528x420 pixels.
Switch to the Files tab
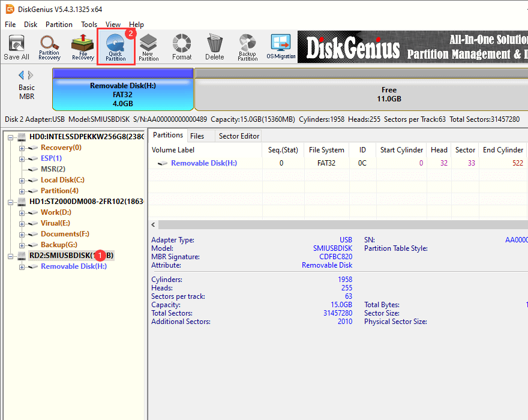[197, 136]
